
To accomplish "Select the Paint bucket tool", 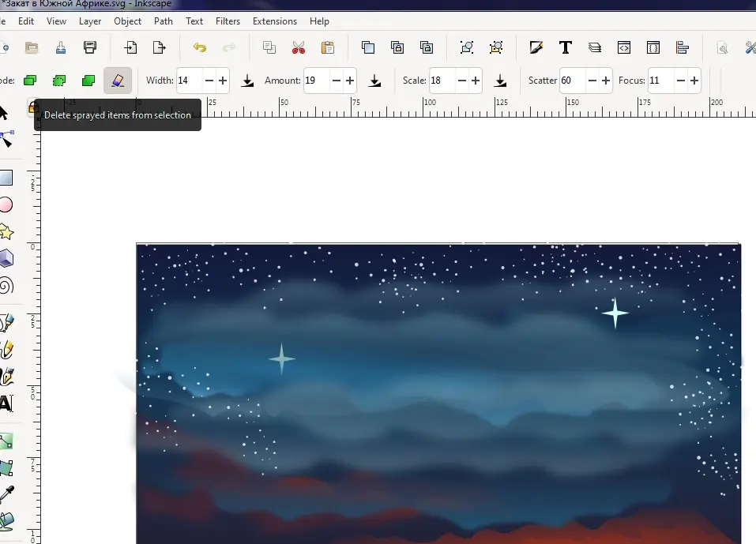I will 7,521.
